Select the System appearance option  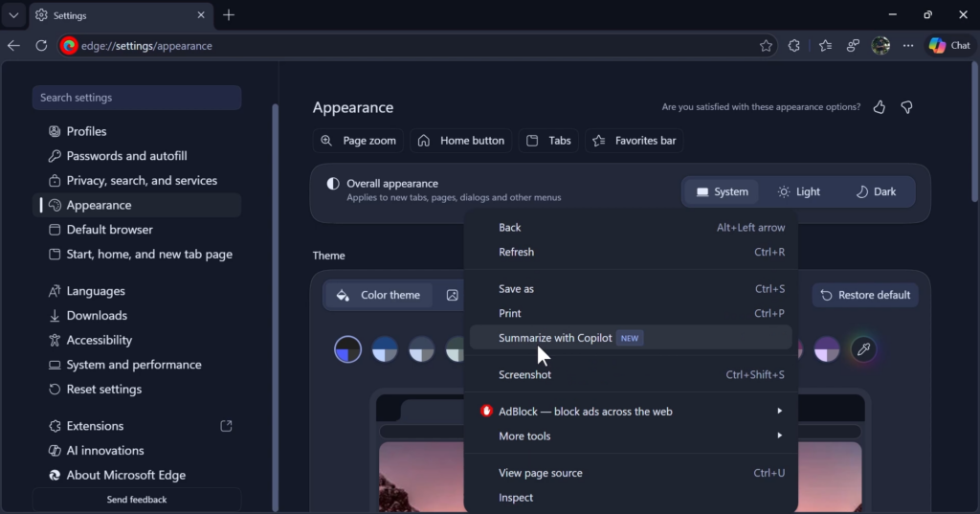(x=722, y=191)
